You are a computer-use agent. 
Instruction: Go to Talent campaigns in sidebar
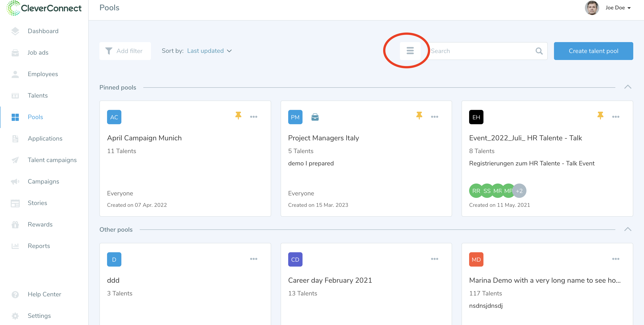coord(52,160)
